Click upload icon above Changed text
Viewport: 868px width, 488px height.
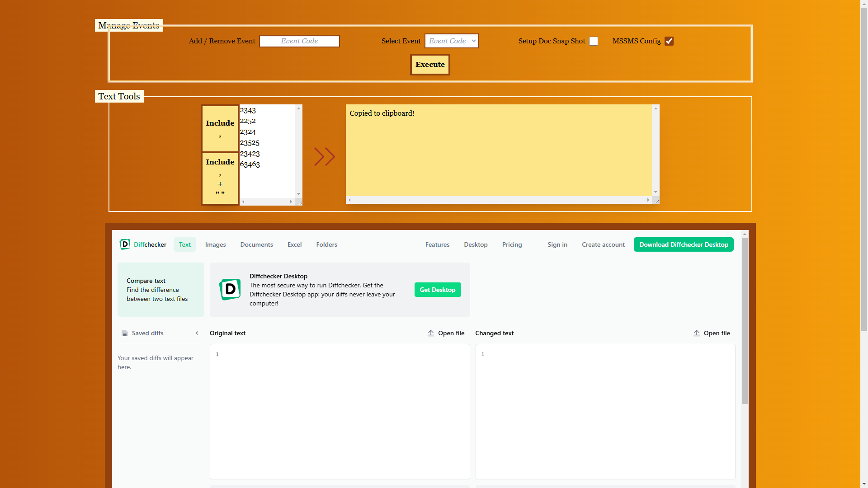pos(697,333)
